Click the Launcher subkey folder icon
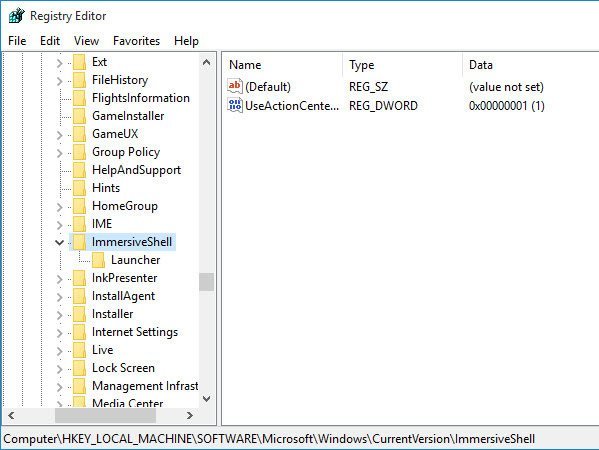 [99, 260]
